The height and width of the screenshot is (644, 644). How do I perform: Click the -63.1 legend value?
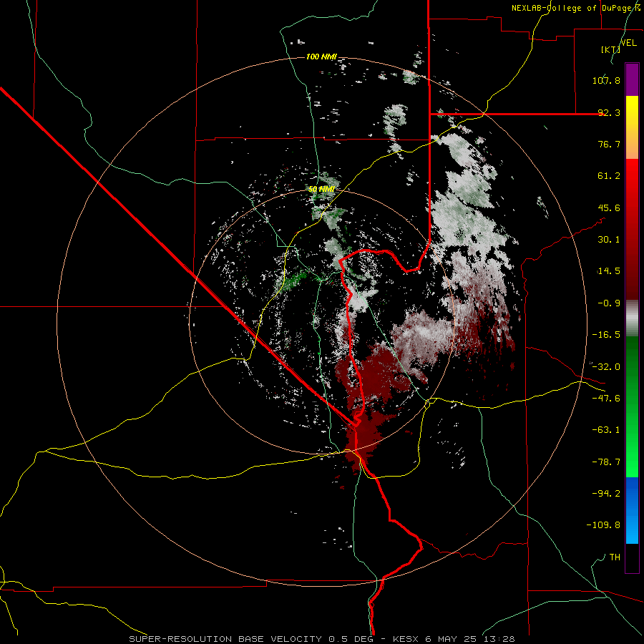click(606, 430)
